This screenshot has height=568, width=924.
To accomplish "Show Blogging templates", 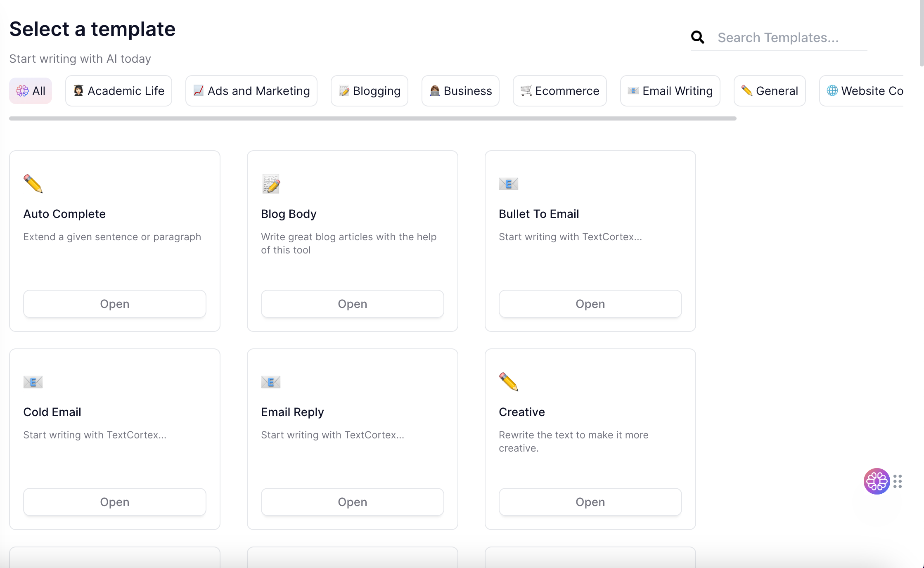I will (x=370, y=91).
